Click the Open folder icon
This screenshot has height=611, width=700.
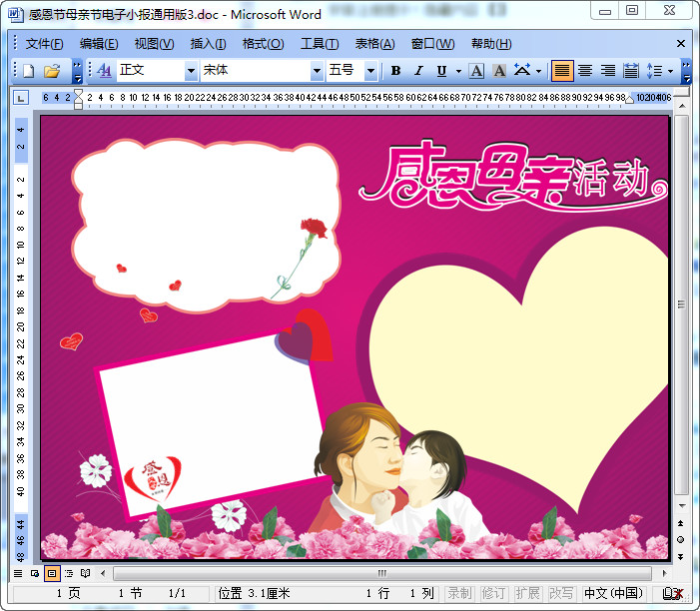52,71
